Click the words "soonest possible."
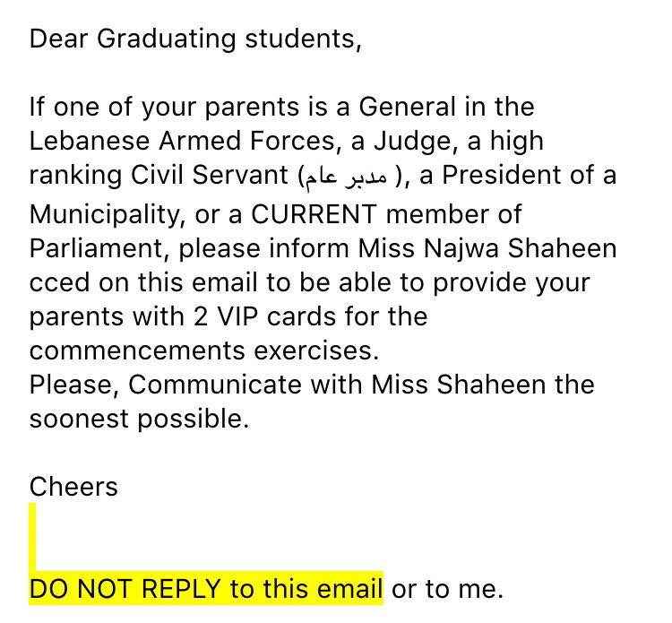Viewport: 672px width, 623px height. pyautogui.click(x=139, y=419)
